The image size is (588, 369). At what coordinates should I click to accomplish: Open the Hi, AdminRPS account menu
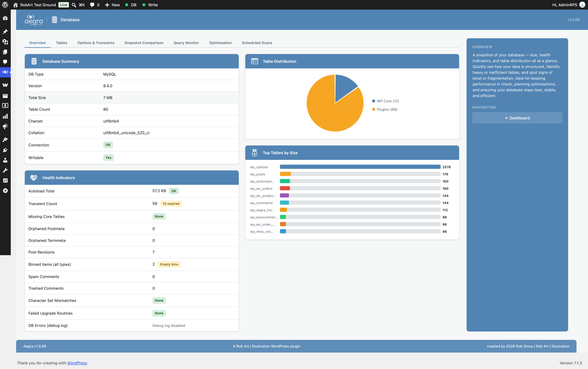pos(568,5)
